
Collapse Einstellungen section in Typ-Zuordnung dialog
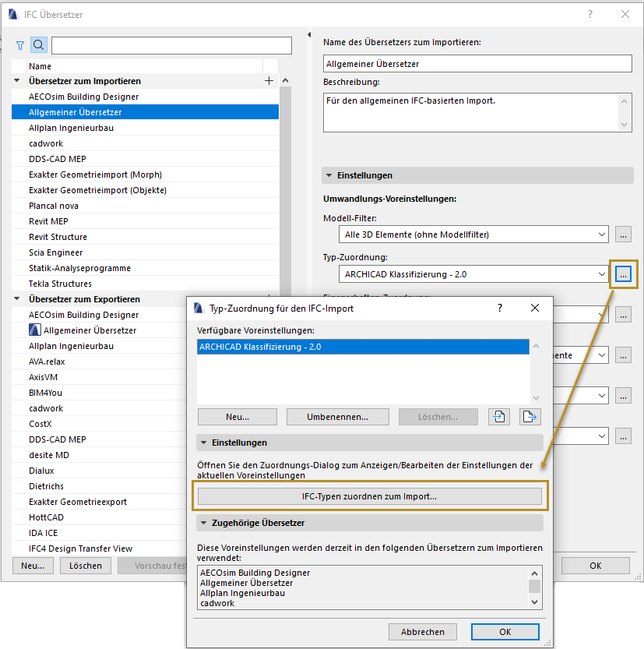click(203, 443)
